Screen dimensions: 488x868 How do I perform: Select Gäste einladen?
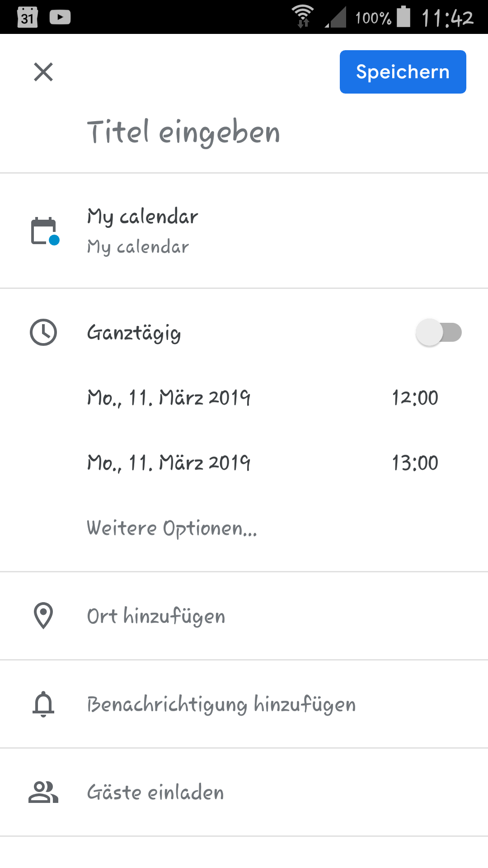pyautogui.click(x=244, y=792)
